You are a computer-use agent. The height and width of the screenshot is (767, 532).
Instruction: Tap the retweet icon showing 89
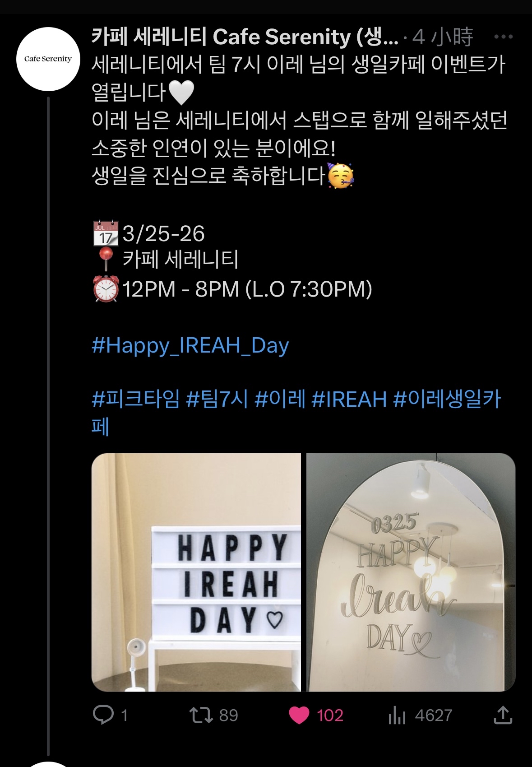(201, 715)
